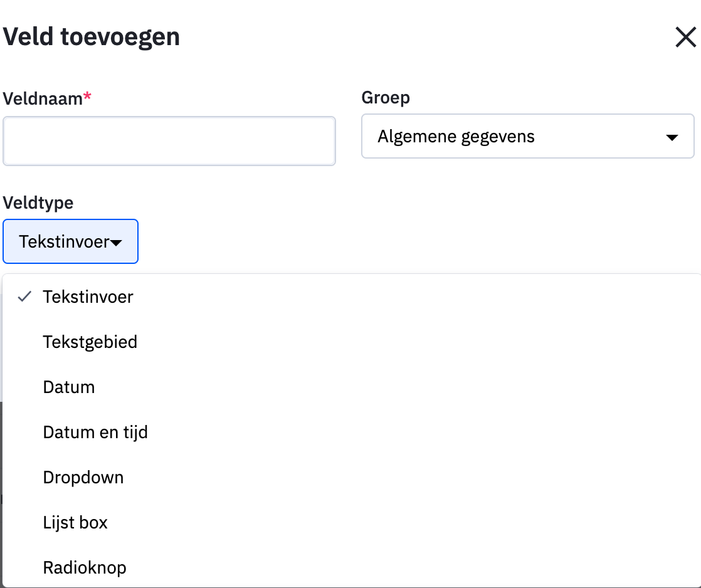
Task: Pick Datum from the field types
Action: [x=68, y=387]
